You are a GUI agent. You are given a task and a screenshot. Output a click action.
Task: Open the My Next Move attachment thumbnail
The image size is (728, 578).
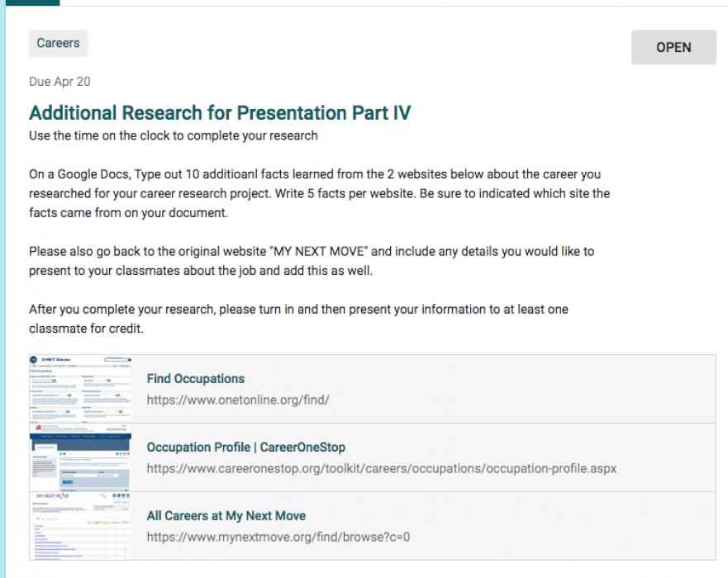pyautogui.click(x=81, y=526)
